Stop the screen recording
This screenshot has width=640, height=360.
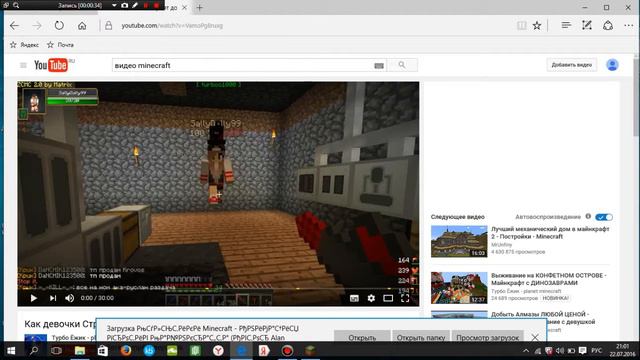[156, 5]
